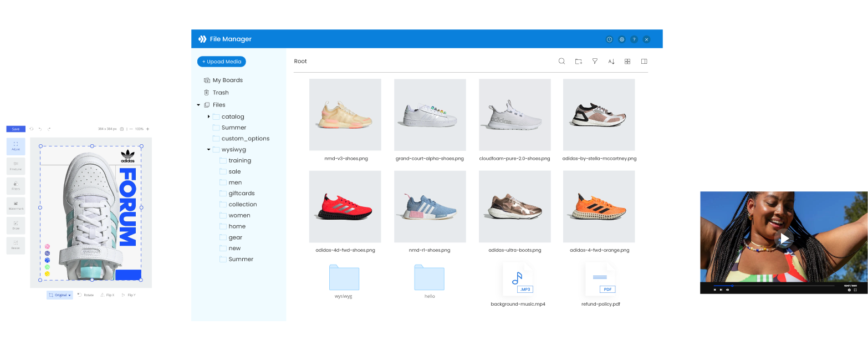Open the Original size dropdown

pyautogui.click(x=59, y=295)
